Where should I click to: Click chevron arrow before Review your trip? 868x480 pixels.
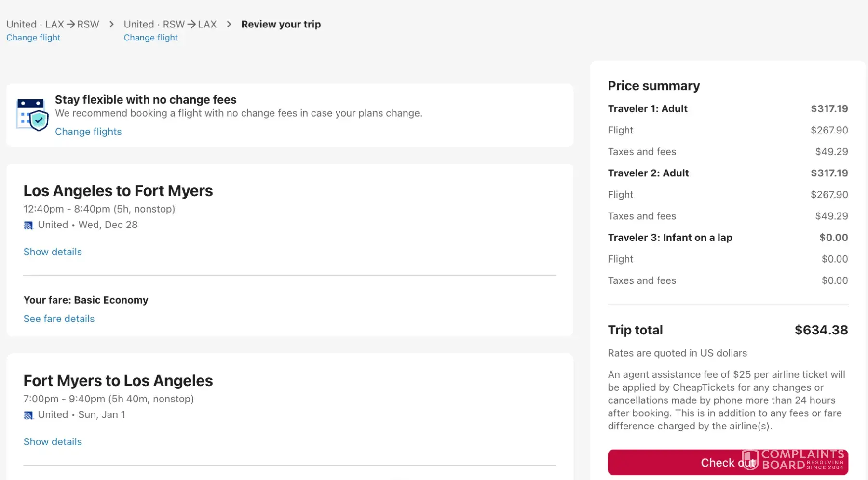point(229,24)
